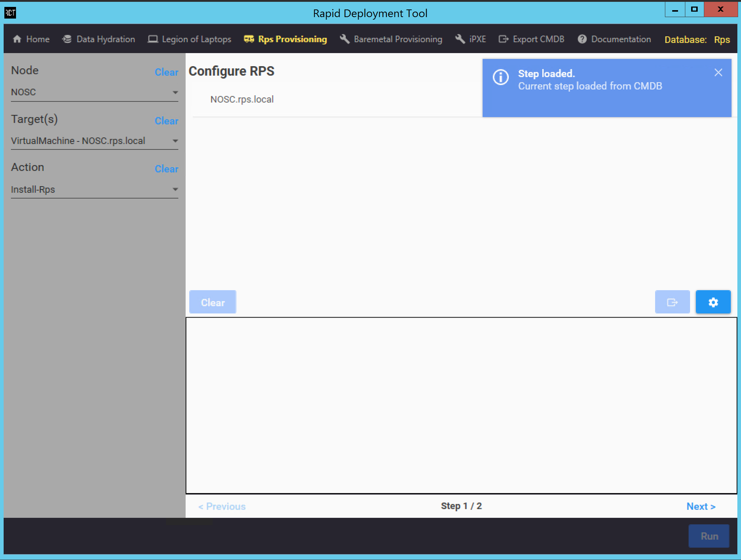Click the Export CMDB arrow icon
The height and width of the screenshot is (560, 741).
pos(503,39)
